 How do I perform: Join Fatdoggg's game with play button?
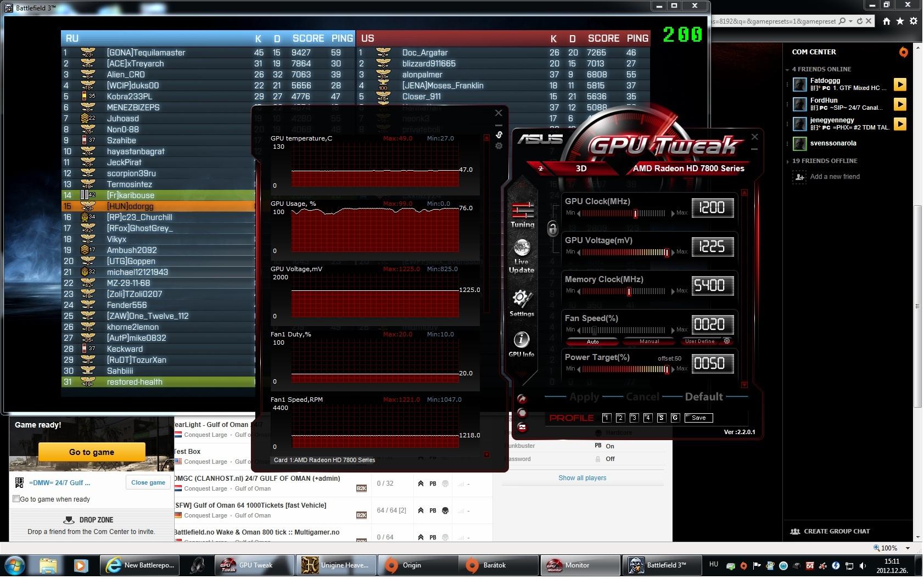pos(899,85)
